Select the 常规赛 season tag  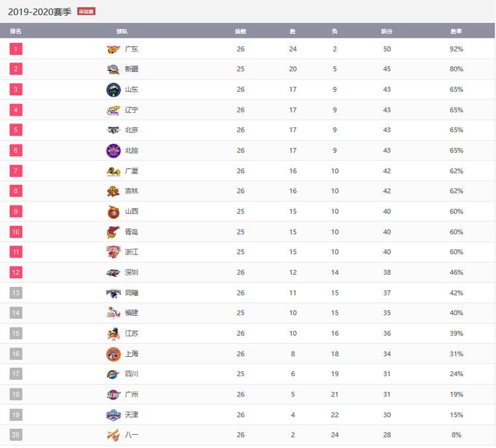[x=86, y=12]
